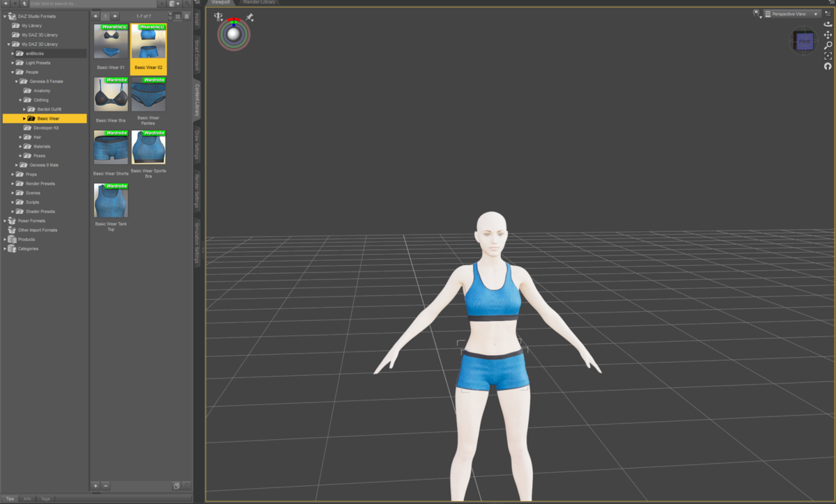Select the Basic Wear Sports Bra thumbnail

(148, 147)
